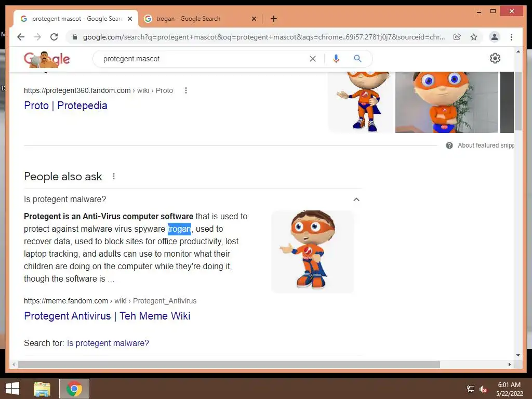Click About featured snippets help icon

(x=449, y=145)
